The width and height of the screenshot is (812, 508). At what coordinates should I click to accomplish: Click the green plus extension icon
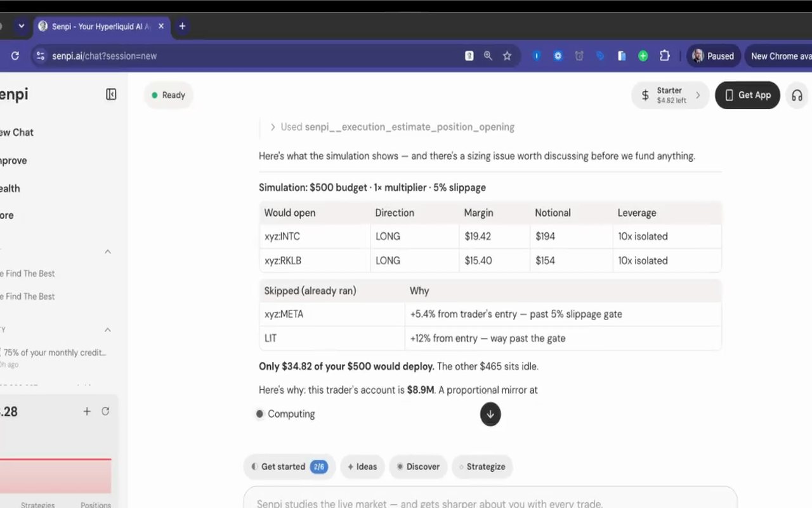pyautogui.click(x=643, y=56)
